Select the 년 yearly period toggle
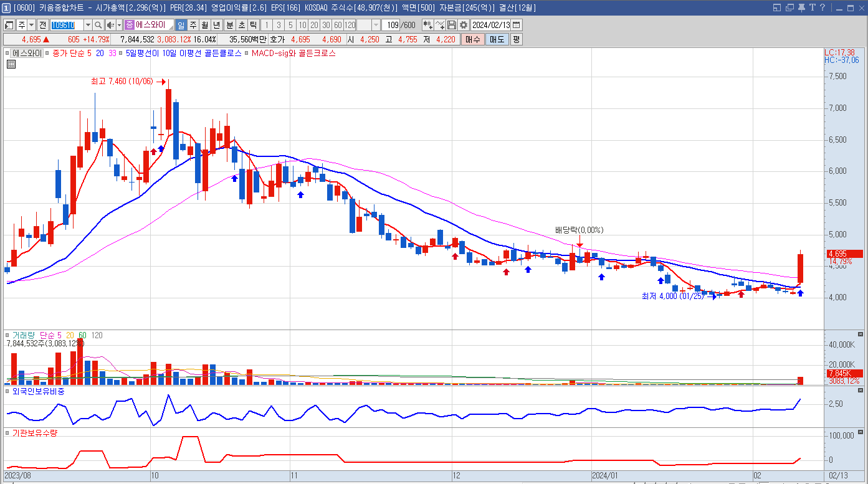The height and width of the screenshot is (484, 868). pos(216,25)
